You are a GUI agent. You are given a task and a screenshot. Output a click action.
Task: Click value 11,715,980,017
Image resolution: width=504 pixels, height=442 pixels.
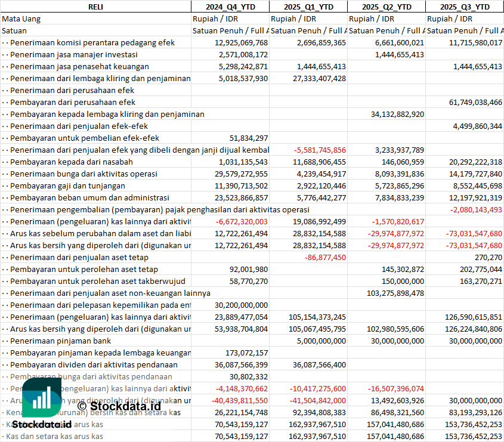tap(475, 43)
